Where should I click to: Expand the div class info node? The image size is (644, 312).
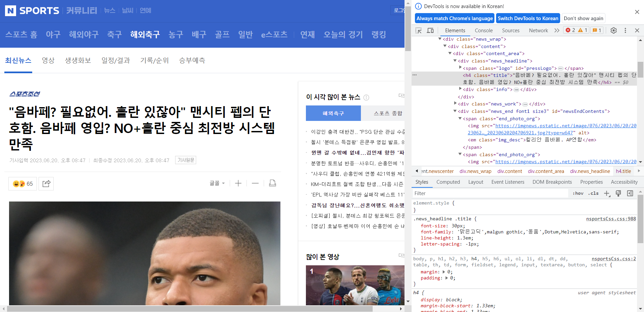[x=460, y=89]
